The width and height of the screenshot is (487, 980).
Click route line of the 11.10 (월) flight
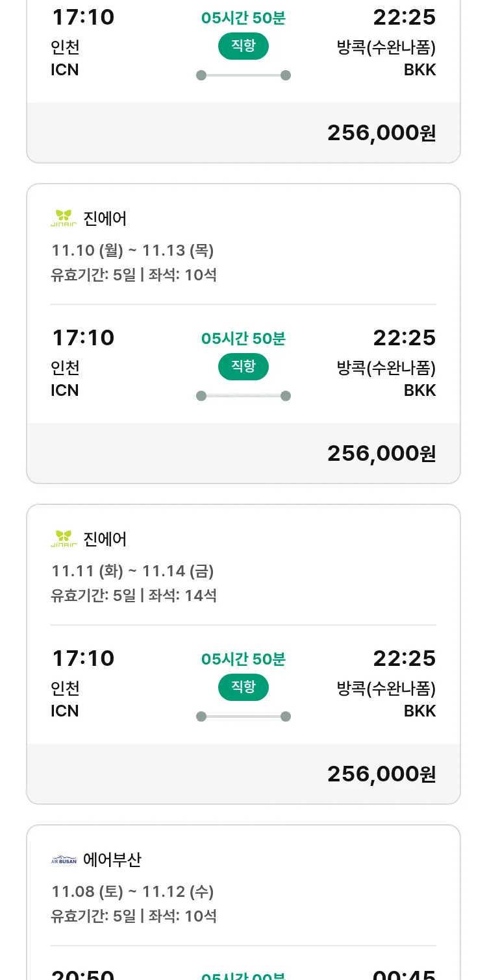pyautogui.click(x=243, y=396)
